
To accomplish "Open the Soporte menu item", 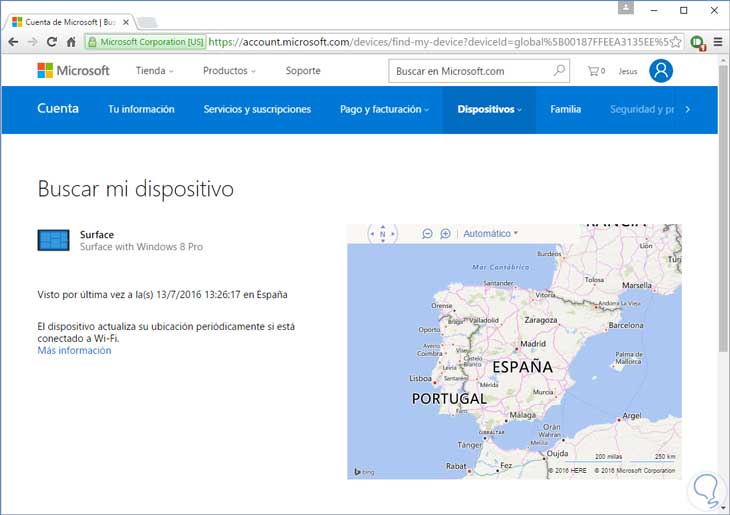I will [x=303, y=71].
